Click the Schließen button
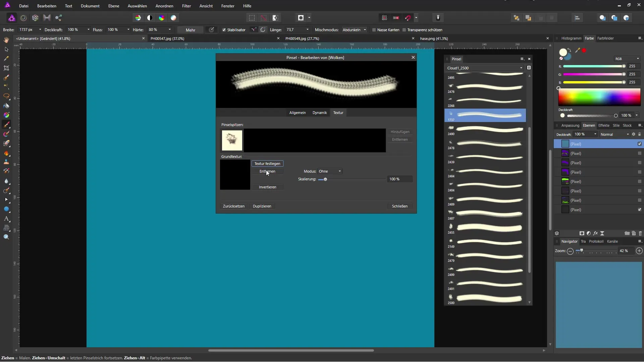The height and width of the screenshot is (362, 644). point(399,206)
